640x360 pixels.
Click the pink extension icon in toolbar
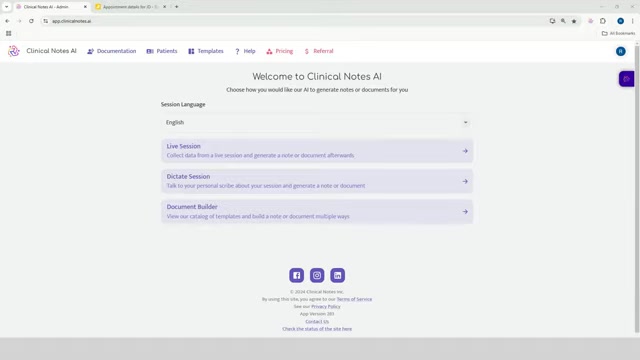pos(591,21)
